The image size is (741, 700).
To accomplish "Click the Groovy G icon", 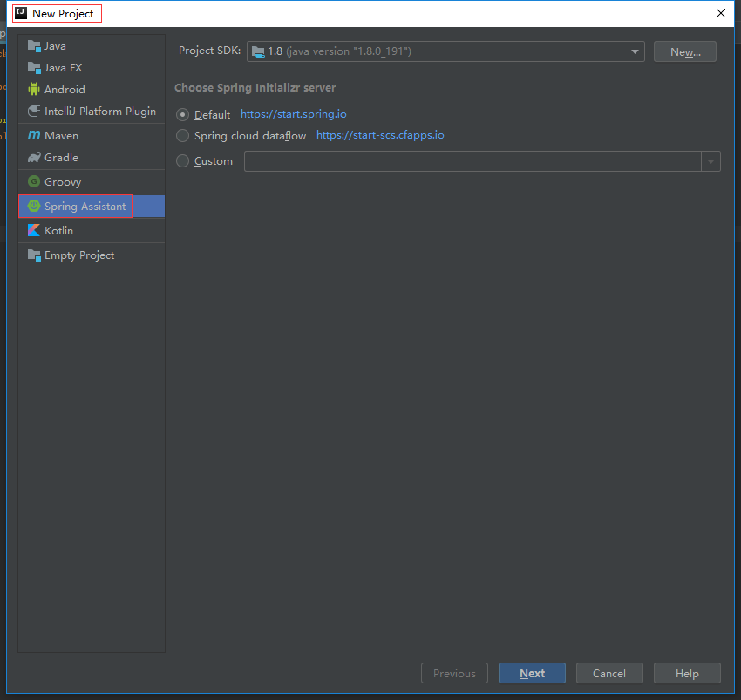I will 34,181.
